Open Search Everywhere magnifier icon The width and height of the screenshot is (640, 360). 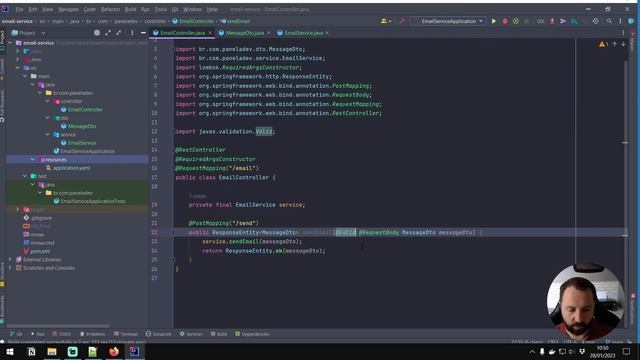pyautogui.click(x=609, y=21)
